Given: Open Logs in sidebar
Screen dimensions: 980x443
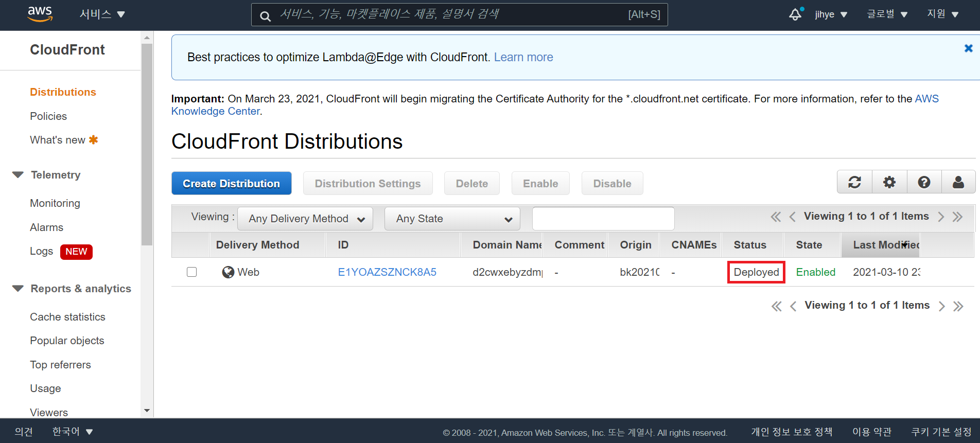Looking at the screenshot, I should coord(41,251).
